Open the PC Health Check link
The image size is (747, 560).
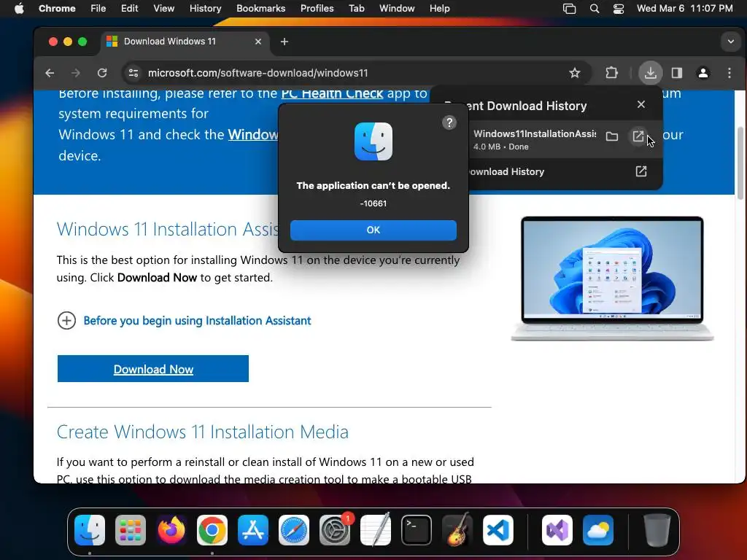(x=332, y=93)
